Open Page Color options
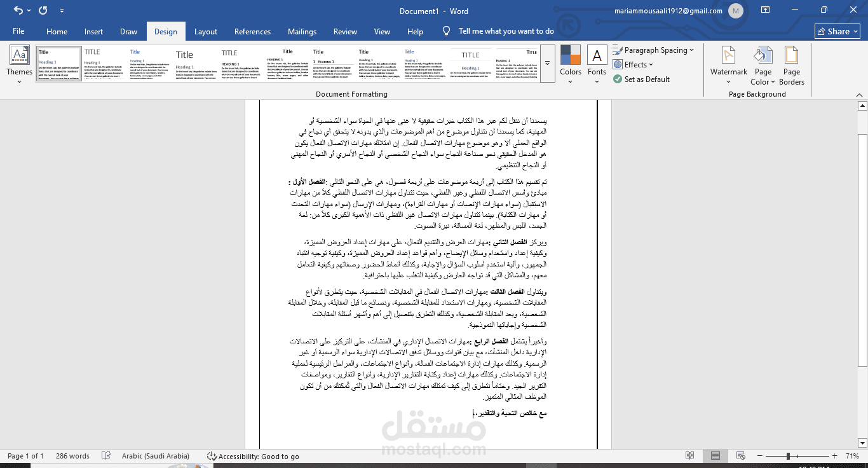 tap(763, 64)
